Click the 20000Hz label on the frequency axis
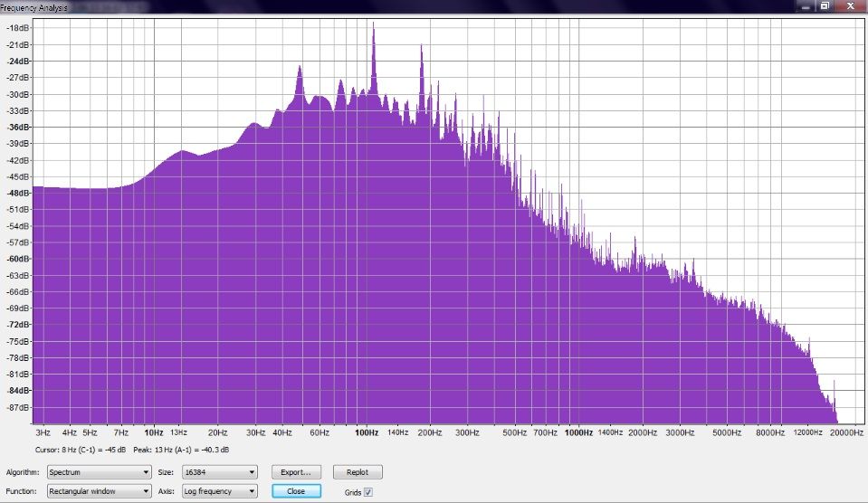868x503 pixels. pos(848,433)
